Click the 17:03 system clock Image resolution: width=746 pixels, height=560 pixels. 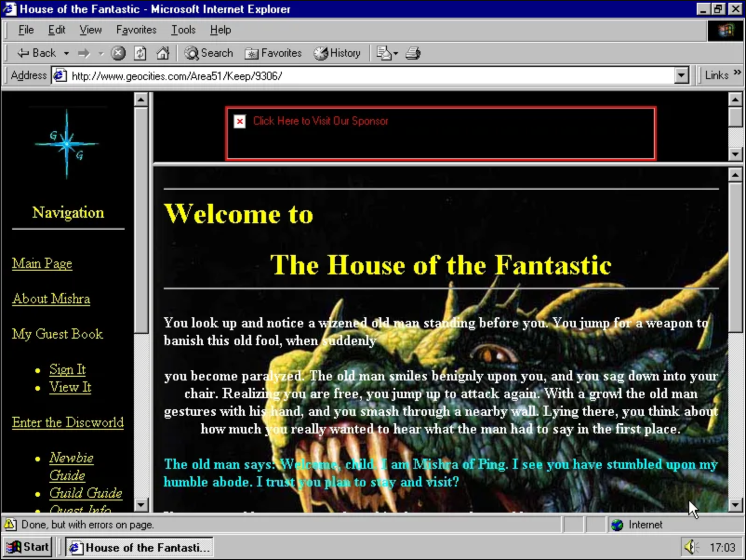[x=722, y=547]
